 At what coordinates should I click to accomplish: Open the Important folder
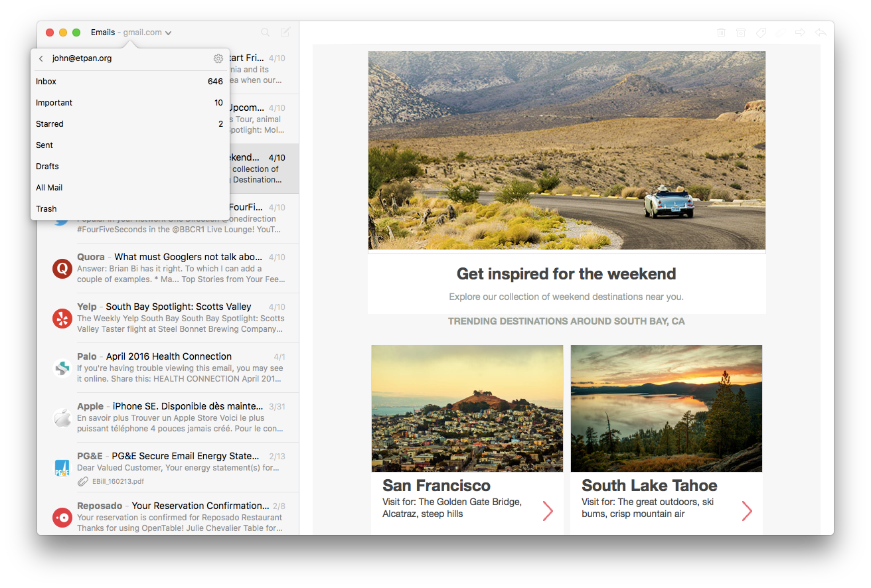(x=130, y=103)
